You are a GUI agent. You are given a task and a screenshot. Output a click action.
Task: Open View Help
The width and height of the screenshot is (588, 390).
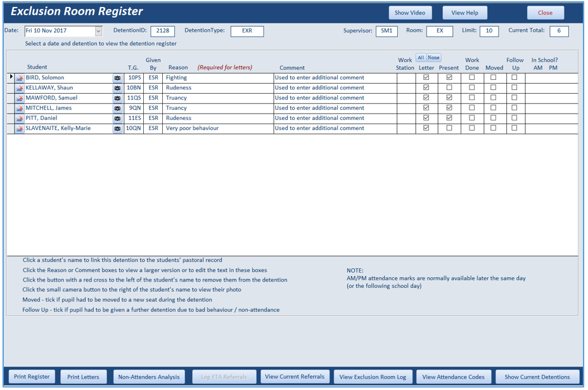click(464, 13)
